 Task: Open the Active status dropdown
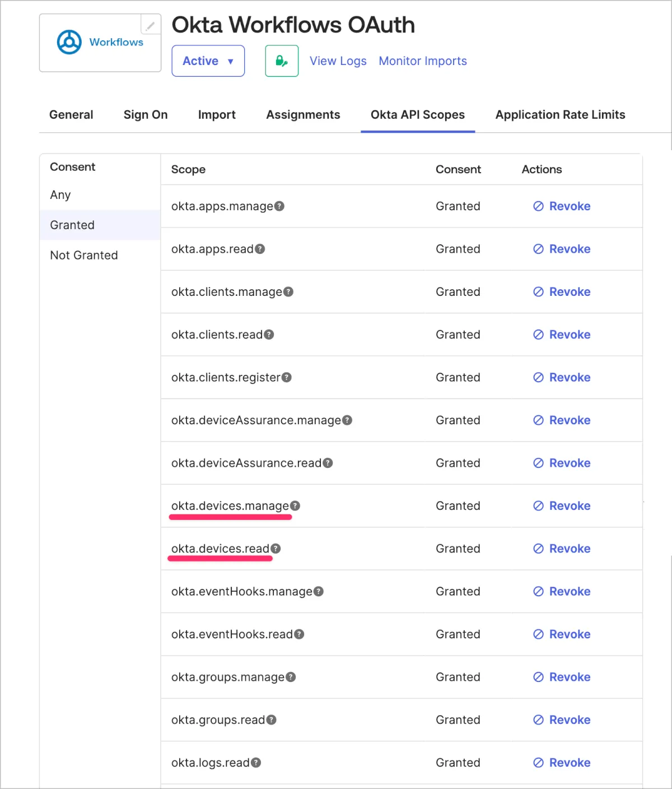click(x=208, y=61)
